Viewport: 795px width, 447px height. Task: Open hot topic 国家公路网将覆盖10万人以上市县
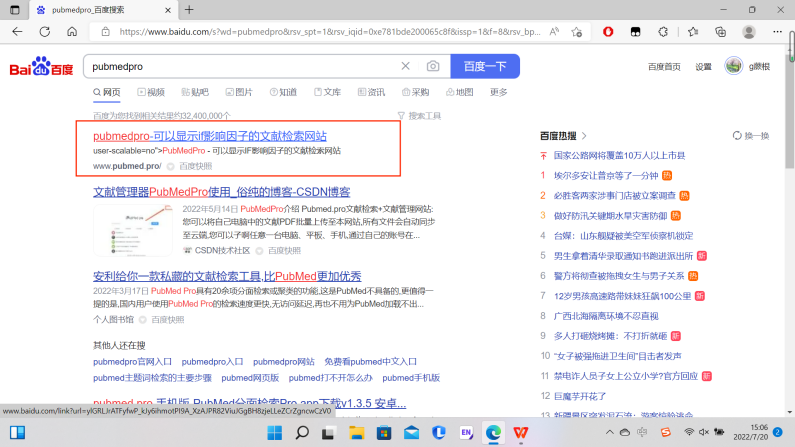(620, 156)
